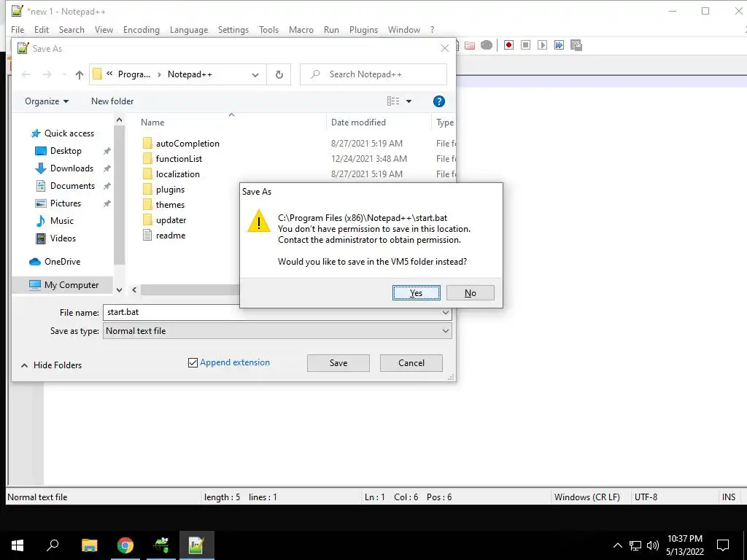Open taskbar search magnifier
This screenshot has width=747, height=560.
(53, 545)
